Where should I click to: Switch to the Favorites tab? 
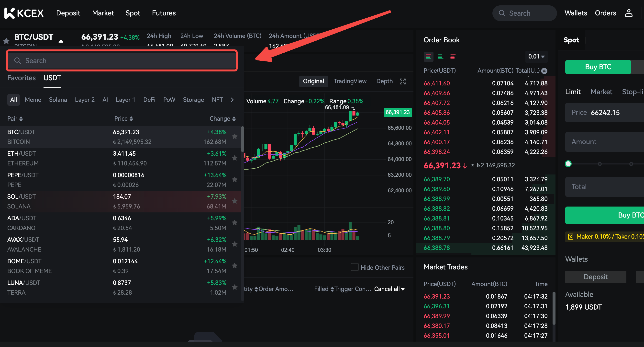coord(22,78)
